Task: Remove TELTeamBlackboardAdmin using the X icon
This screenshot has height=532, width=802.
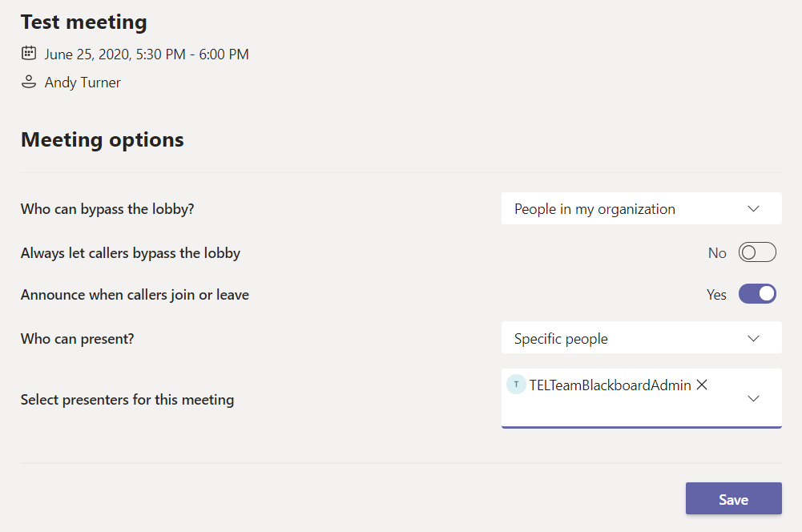Action: (702, 385)
